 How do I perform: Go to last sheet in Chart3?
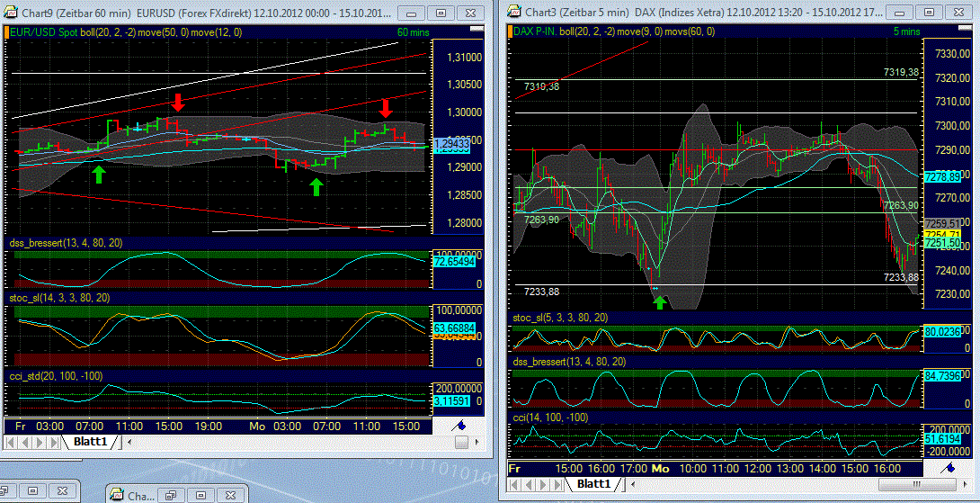557,483
